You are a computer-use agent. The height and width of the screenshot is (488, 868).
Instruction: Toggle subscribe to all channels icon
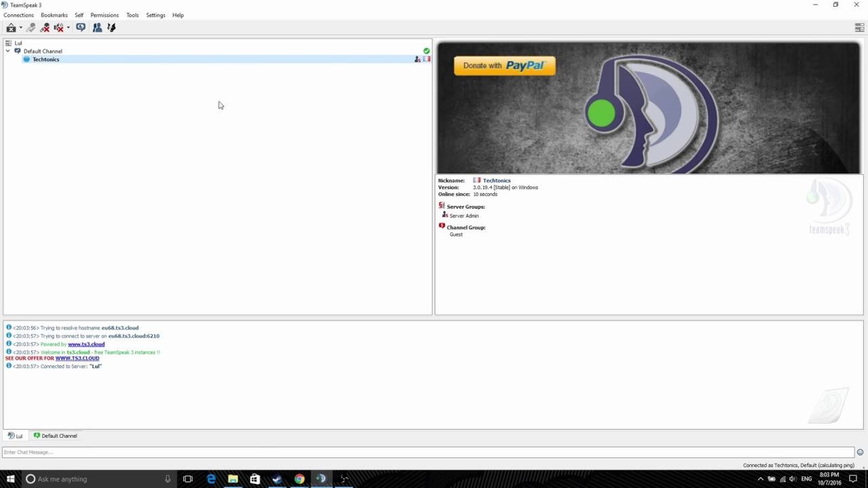point(81,28)
